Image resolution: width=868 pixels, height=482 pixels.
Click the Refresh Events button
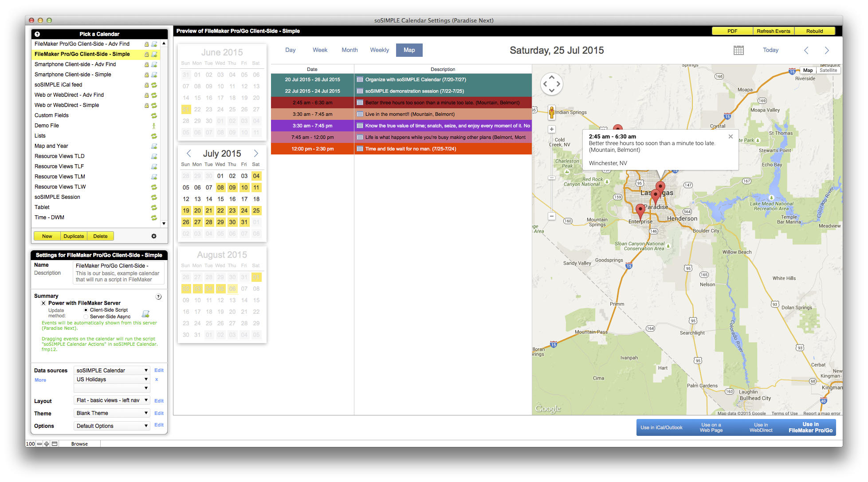(x=773, y=31)
